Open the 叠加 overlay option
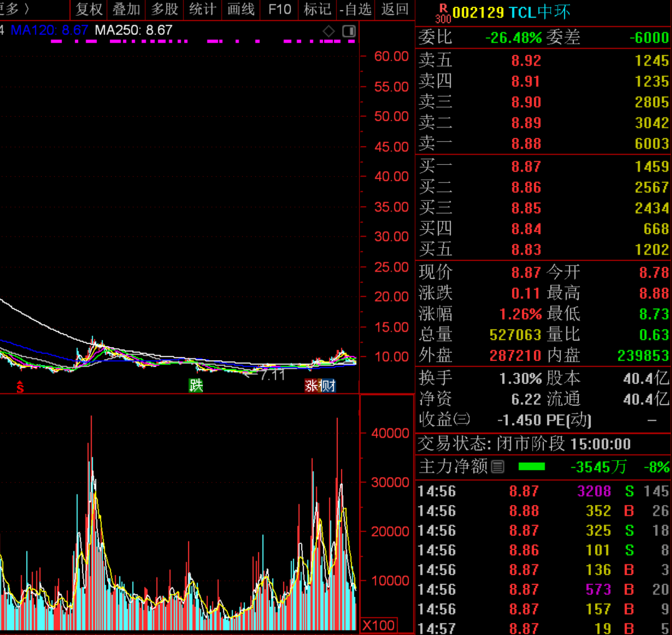Viewport: 672px width, 635px height. (x=126, y=9)
